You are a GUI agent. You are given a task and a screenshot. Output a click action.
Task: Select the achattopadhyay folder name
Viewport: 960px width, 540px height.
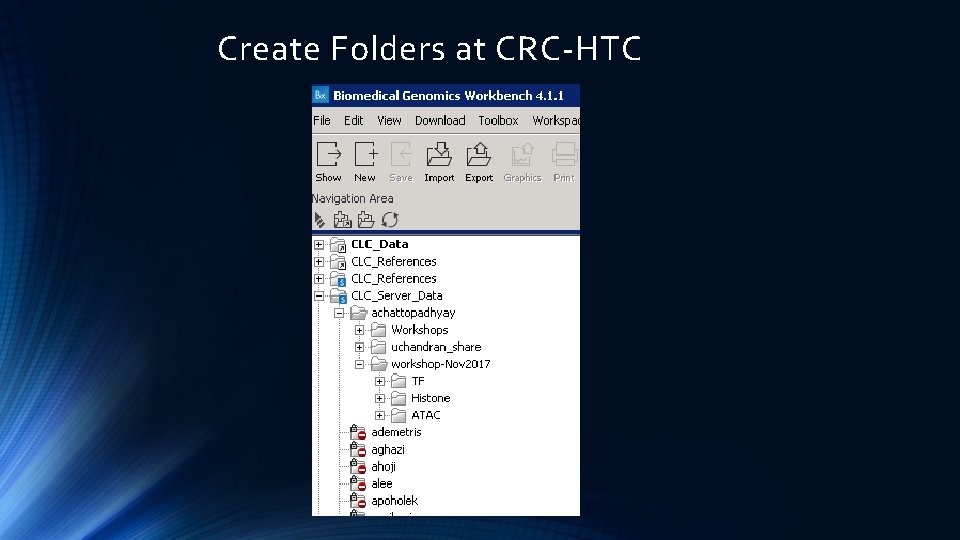point(413,313)
